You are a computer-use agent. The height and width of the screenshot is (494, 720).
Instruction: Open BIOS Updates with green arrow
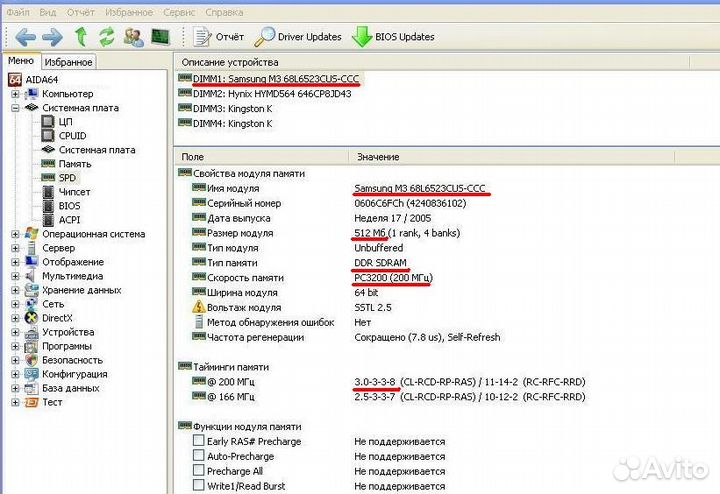tap(393, 37)
